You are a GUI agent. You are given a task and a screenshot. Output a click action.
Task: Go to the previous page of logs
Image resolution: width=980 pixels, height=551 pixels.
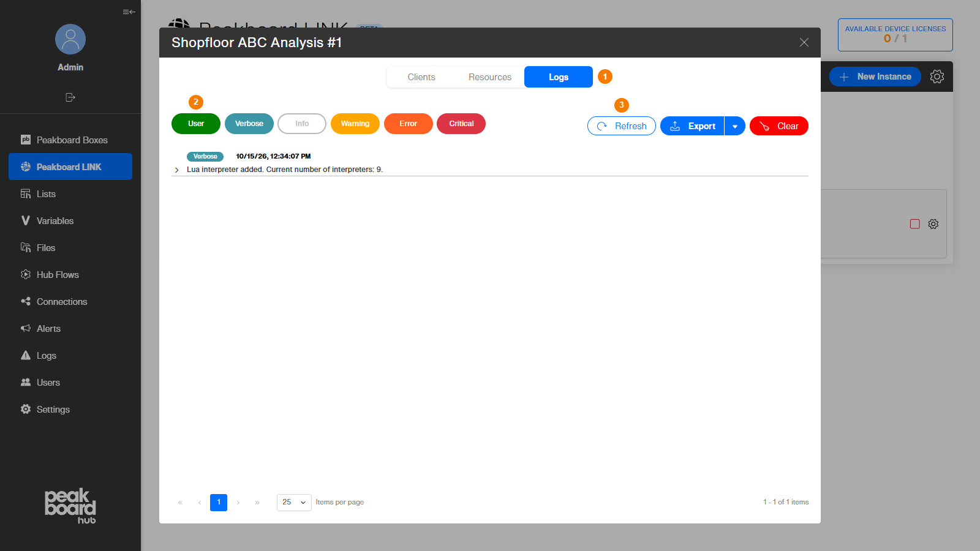coord(200,503)
